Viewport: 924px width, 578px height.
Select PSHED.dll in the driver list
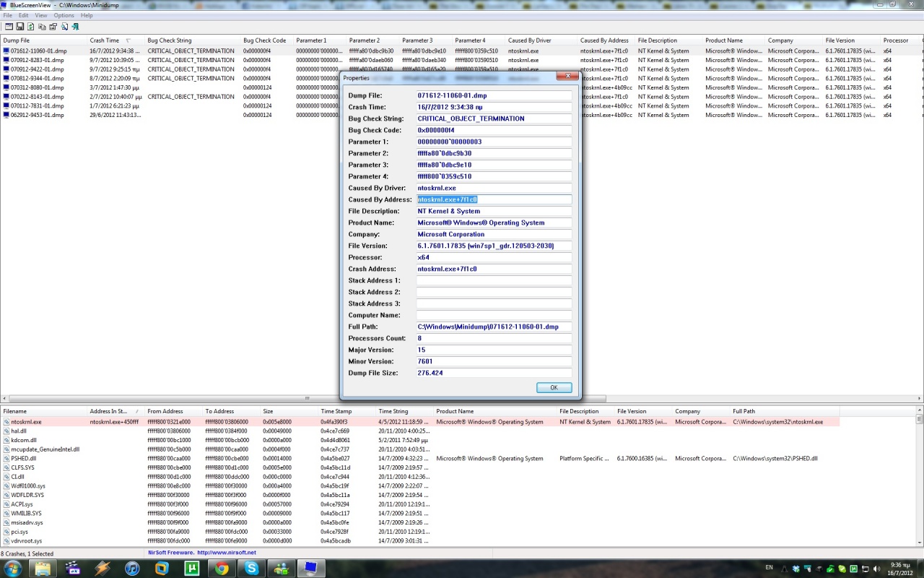pyautogui.click(x=23, y=458)
